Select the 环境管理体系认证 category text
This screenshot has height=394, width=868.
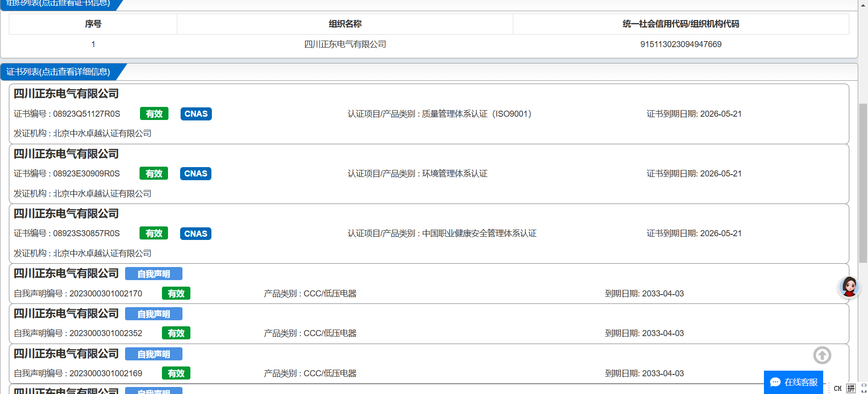click(455, 174)
